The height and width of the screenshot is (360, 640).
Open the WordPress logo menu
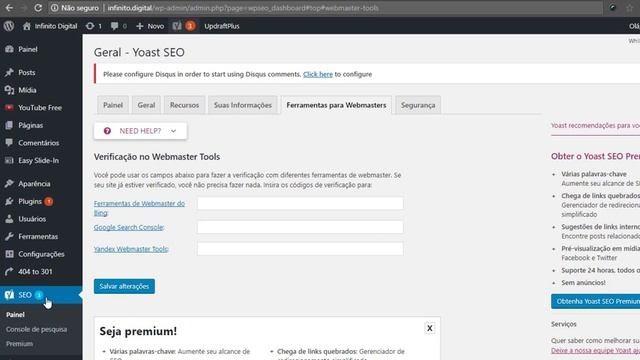tap(9, 26)
